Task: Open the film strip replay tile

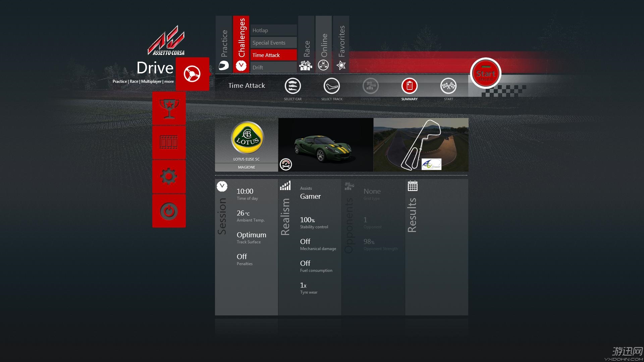Action: (169, 142)
